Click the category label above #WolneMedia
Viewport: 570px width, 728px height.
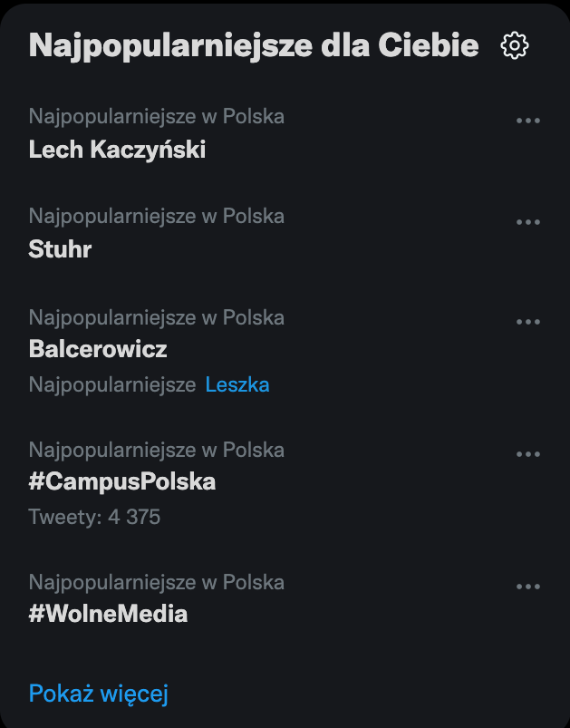[x=156, y=582]
